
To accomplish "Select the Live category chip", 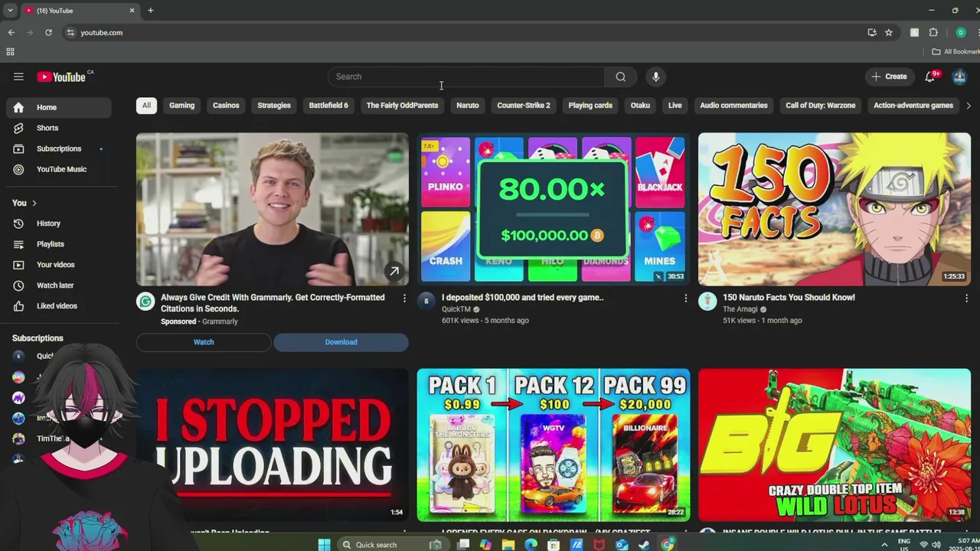I will click(675, 106).
